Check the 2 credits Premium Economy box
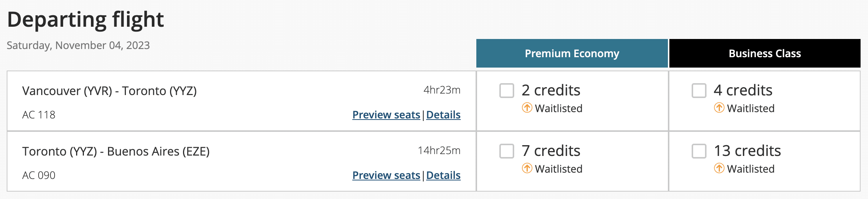The image size is (868, 199). (507, 91)
